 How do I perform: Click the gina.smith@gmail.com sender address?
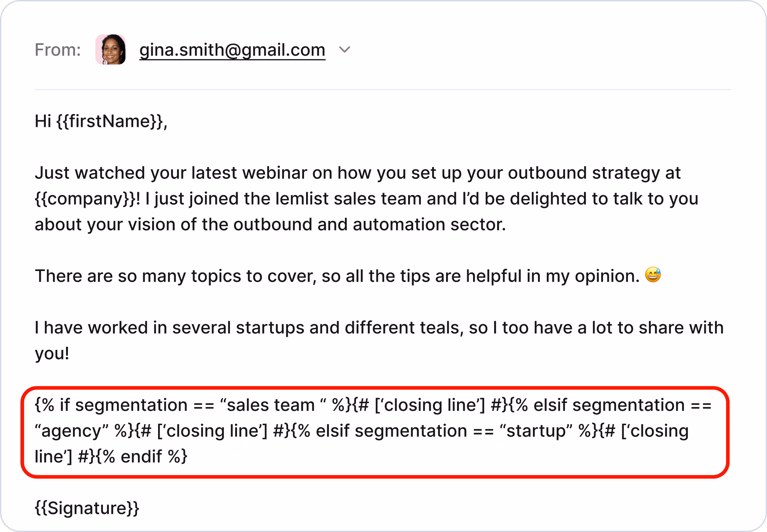[x=232, y=50]
